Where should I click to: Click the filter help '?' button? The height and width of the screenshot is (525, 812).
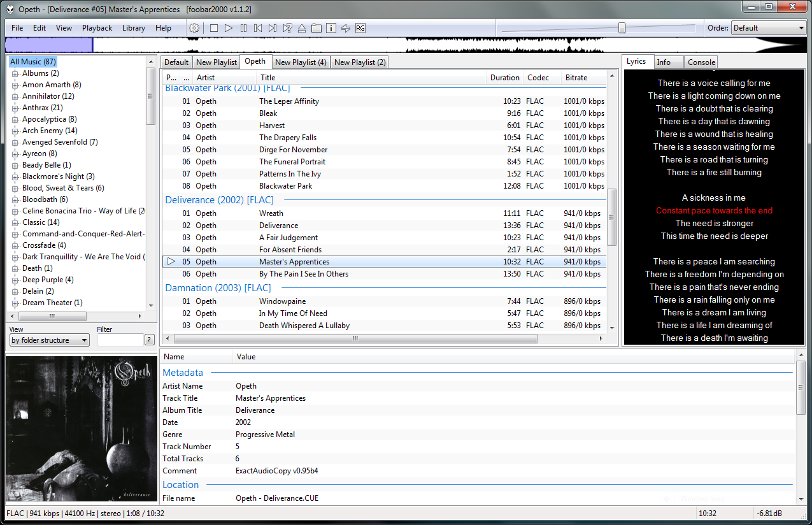coord(150,340)
